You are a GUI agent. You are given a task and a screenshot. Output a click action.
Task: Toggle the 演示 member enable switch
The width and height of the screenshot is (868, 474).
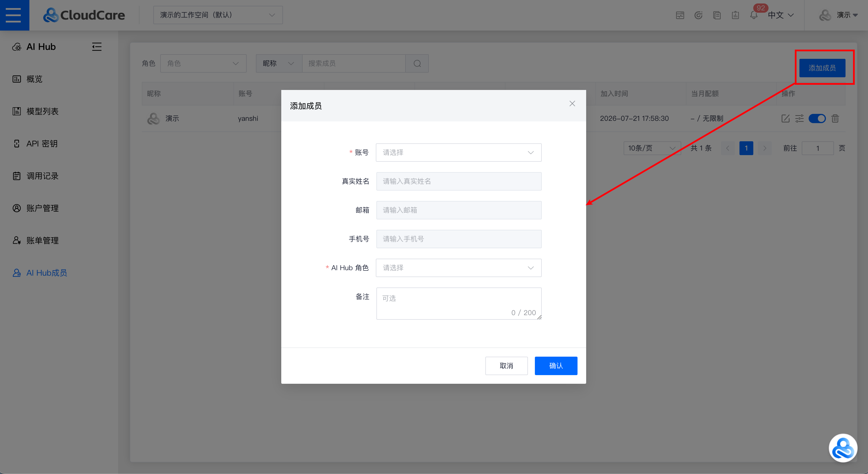pyautogui.click(x=817, y=118)
